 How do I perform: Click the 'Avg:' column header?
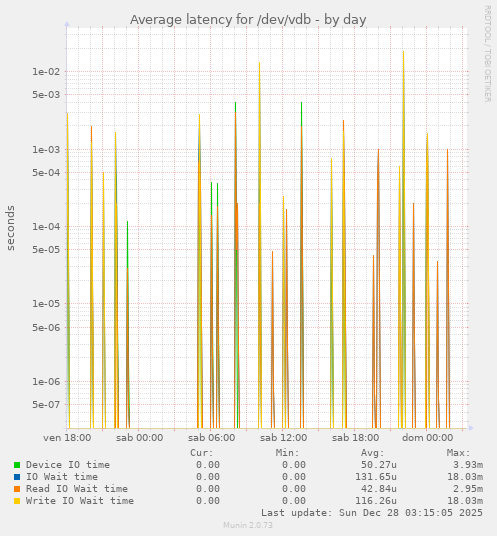373,453
